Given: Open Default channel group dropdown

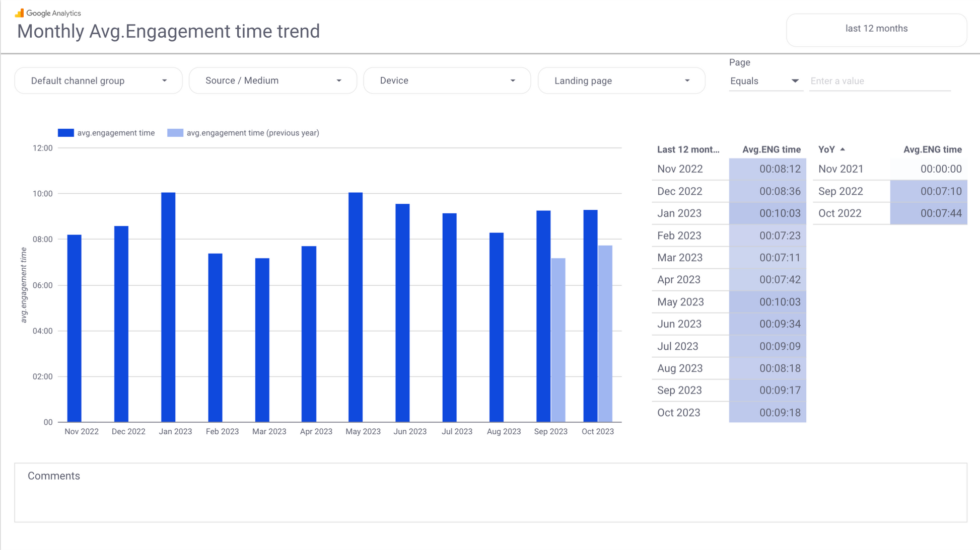Looking at the screenshot, I should pyautogui.click(x=99, y=81).
